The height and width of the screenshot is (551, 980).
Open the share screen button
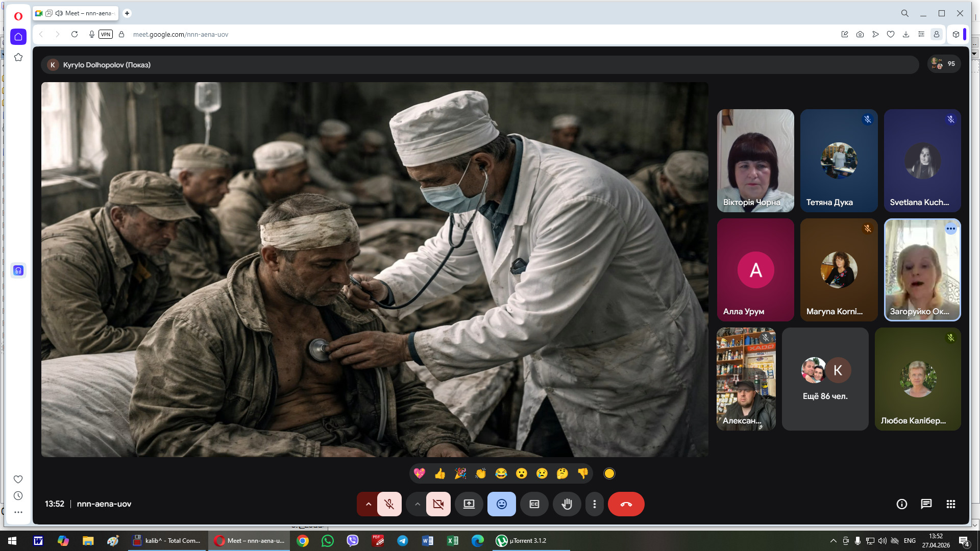tap(469, 504)
